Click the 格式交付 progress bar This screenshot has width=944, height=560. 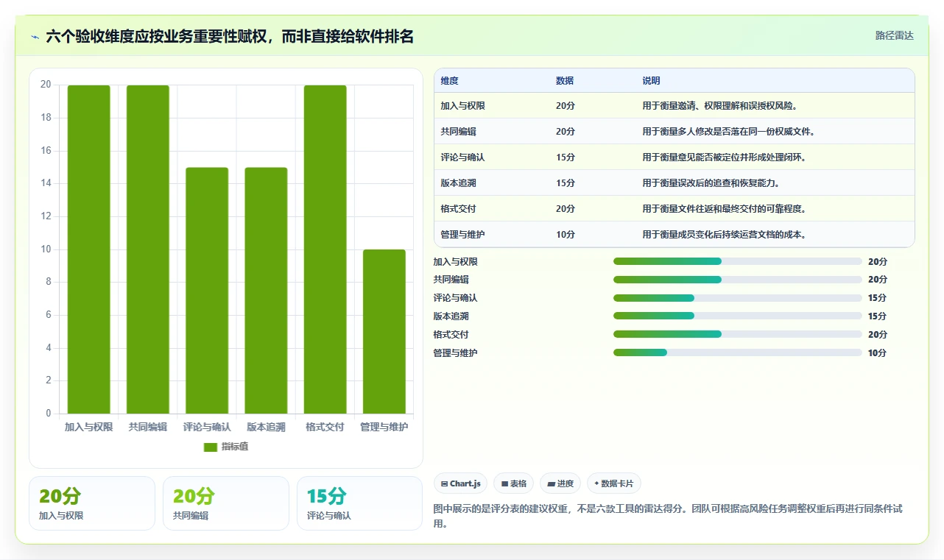[x=737, y=334]
